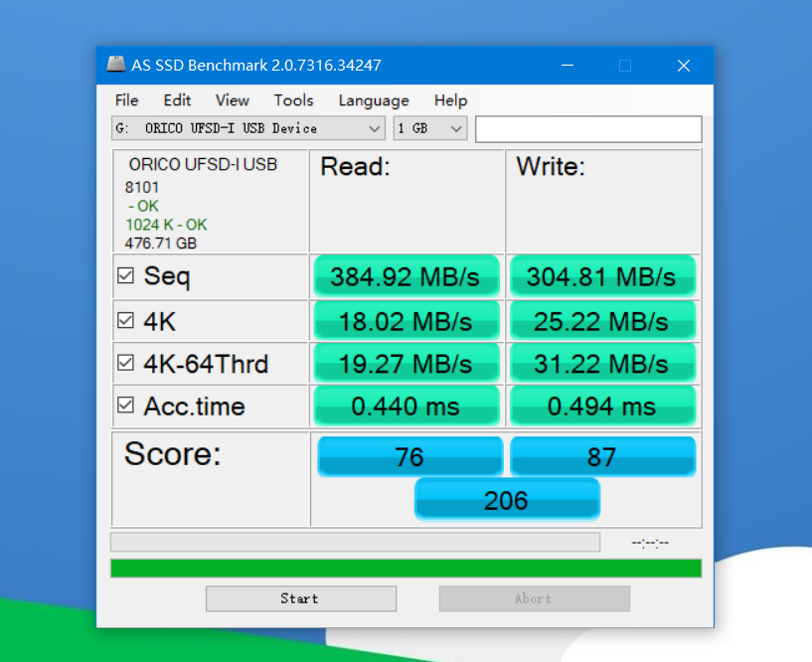Click the Seq write result 304.81 MB/s
Viewport: 812px width, 662px height.
pos(602,276)
